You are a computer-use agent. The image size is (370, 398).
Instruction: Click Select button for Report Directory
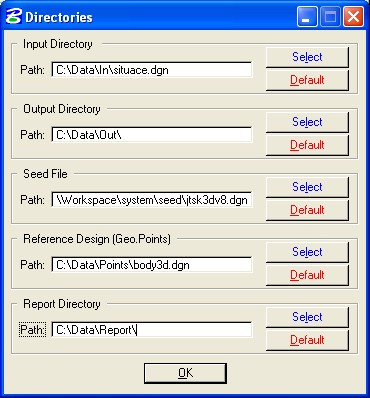307,317
